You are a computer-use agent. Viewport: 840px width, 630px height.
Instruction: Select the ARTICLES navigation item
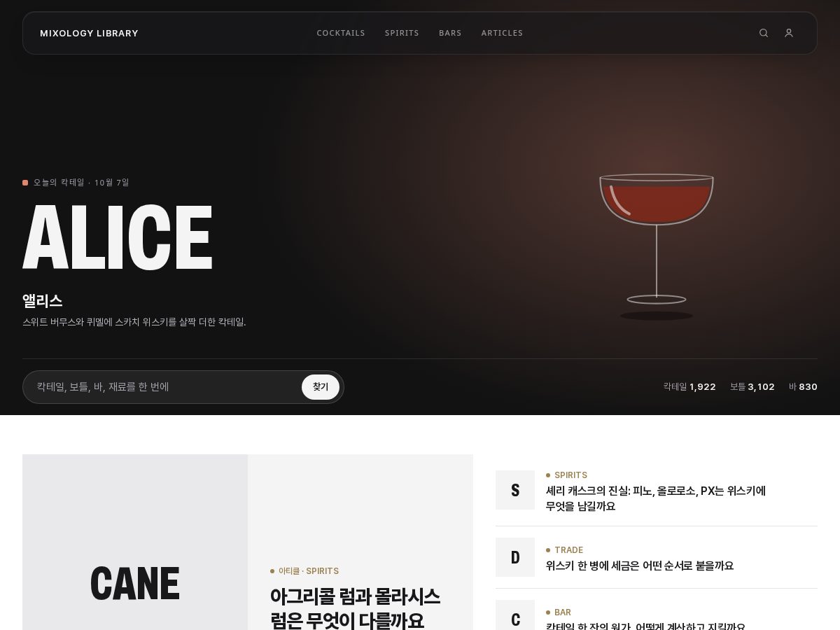click(x=502, y=33)
